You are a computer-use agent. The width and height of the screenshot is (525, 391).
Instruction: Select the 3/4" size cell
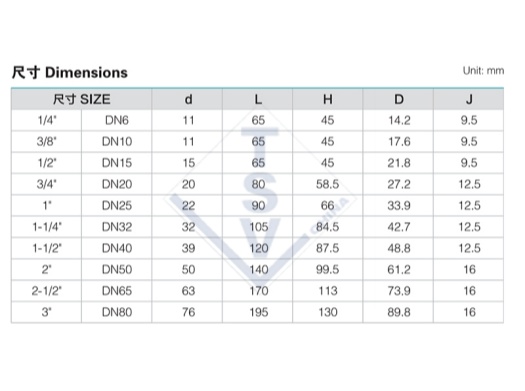[x=47, y=184]
